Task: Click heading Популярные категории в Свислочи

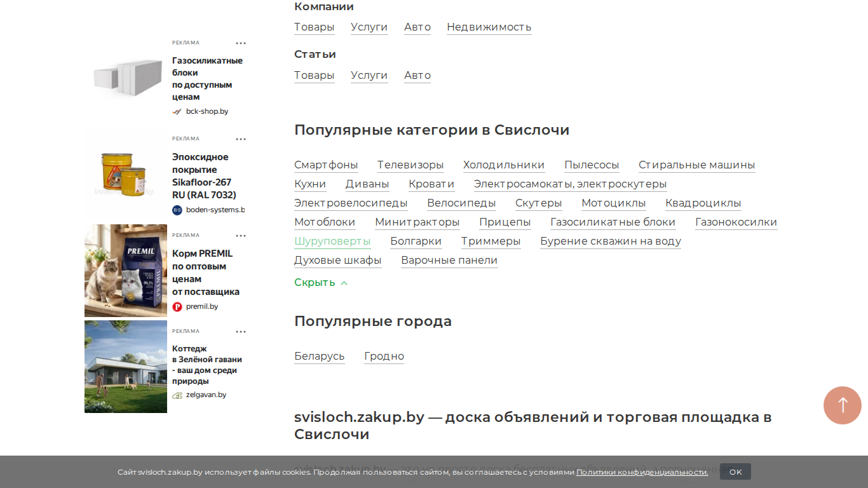Action: point(431,130)
